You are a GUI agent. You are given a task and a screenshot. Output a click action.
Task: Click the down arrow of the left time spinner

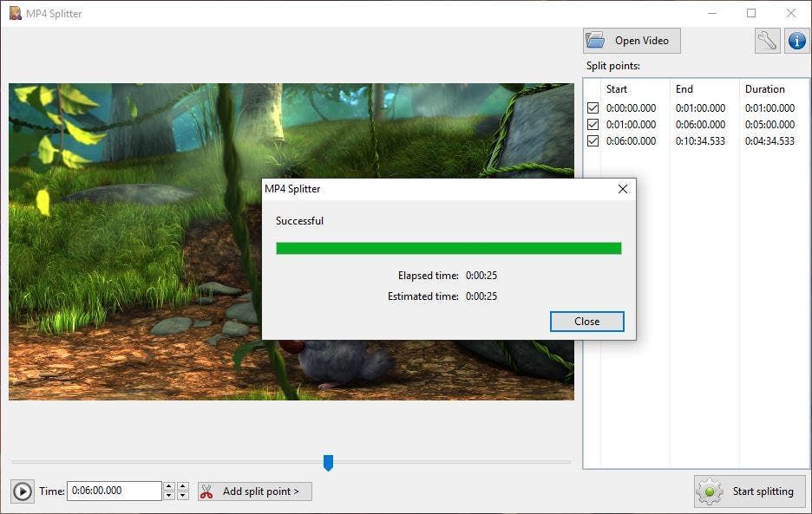pos(169,496)
